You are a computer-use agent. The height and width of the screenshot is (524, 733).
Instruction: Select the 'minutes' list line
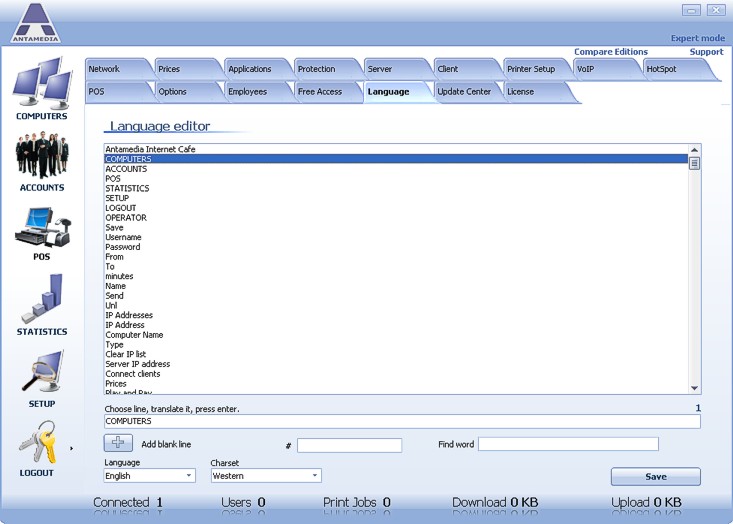[396, 276]
